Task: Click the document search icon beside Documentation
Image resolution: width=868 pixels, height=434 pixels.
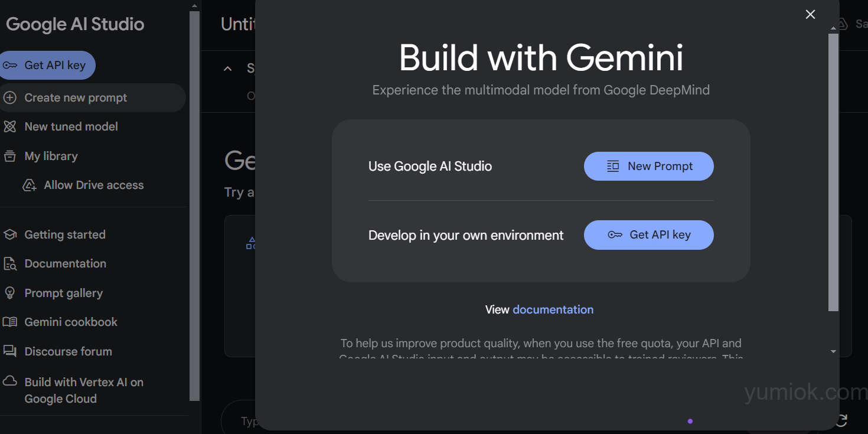Action: (x=9, y=264)
